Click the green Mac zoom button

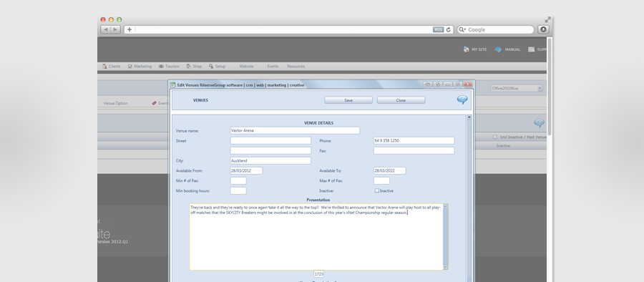point(119,19)
